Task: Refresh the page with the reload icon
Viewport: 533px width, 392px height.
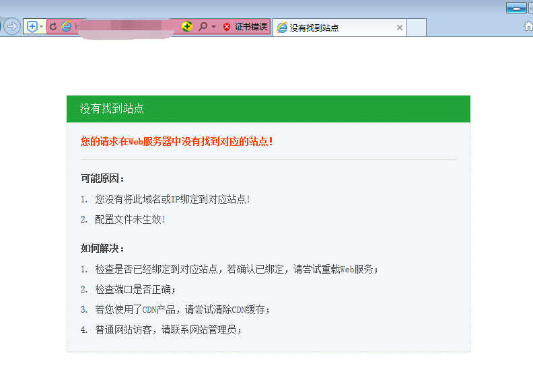Action: tap(53, 26)
